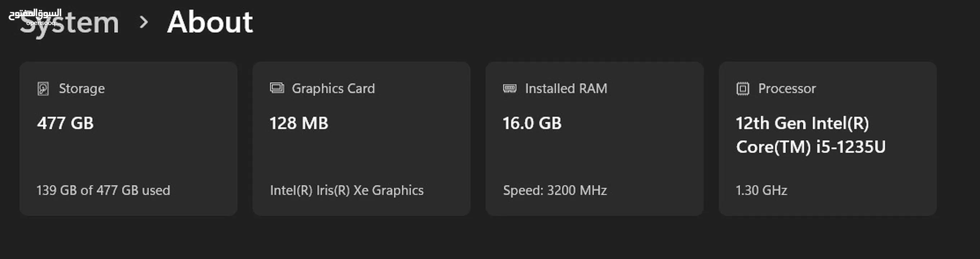980x259 pixels.
Task: Open the Graphics Card info card
Action: (x=361, y=138)
